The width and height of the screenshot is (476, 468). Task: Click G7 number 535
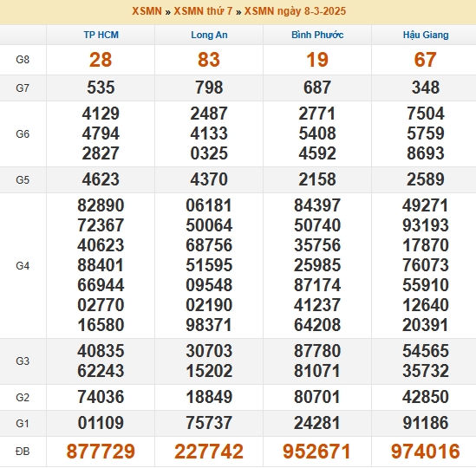point(101,88)
